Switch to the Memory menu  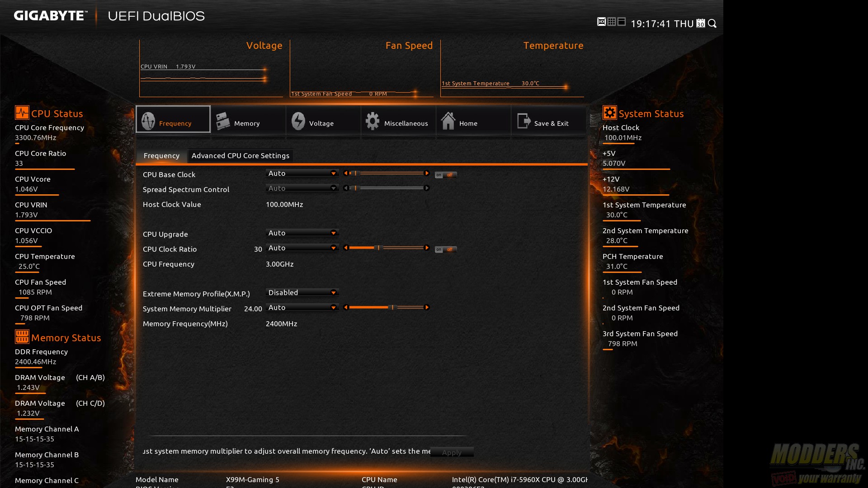248,120
